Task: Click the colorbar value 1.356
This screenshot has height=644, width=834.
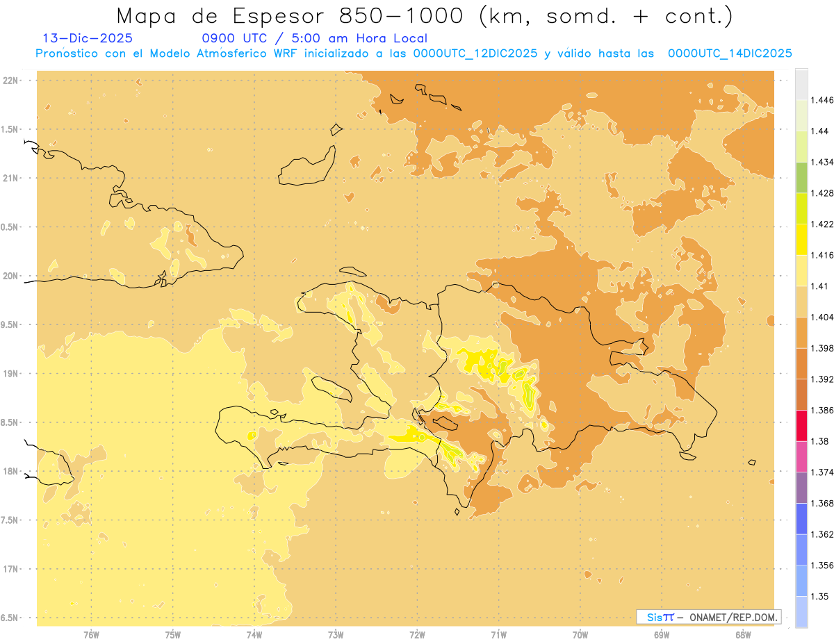Action: [x=823, y=565]
